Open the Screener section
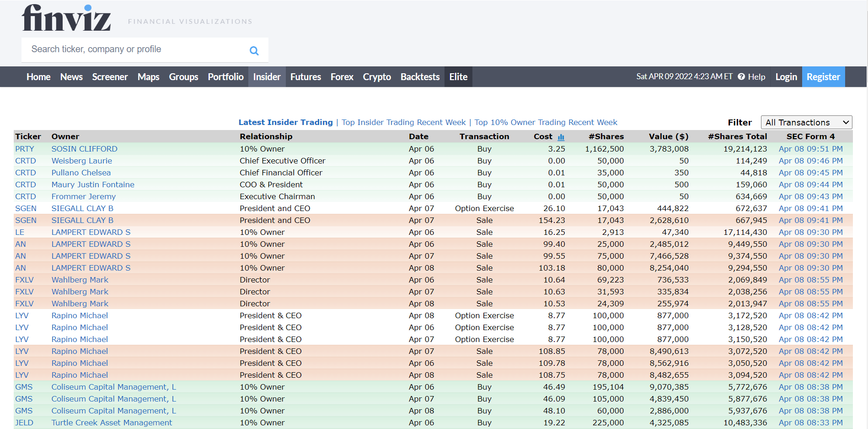 pyautogui.click(x=110, y=76)
